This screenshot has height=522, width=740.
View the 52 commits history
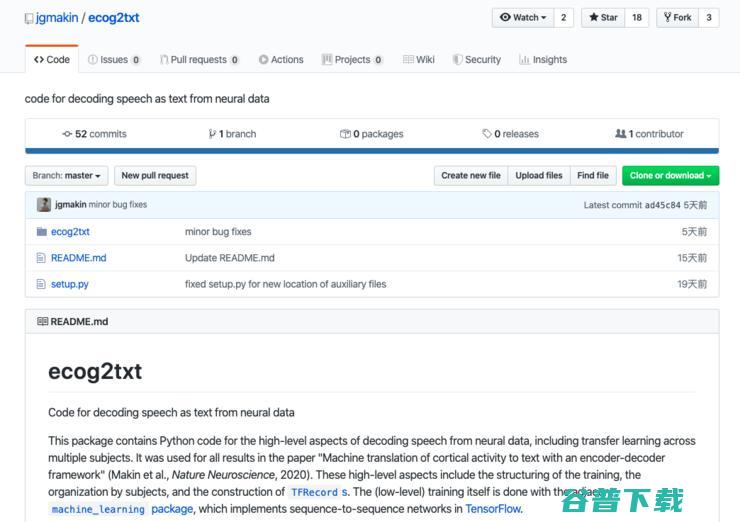94,134
